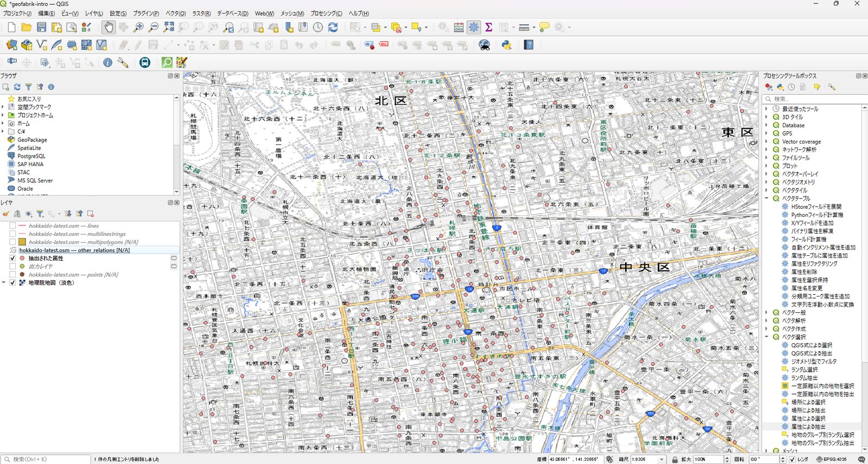Toggle the レンダ render checkbox in status bar
This screenshot has width=868, height=464.
[x=792, y=459]
